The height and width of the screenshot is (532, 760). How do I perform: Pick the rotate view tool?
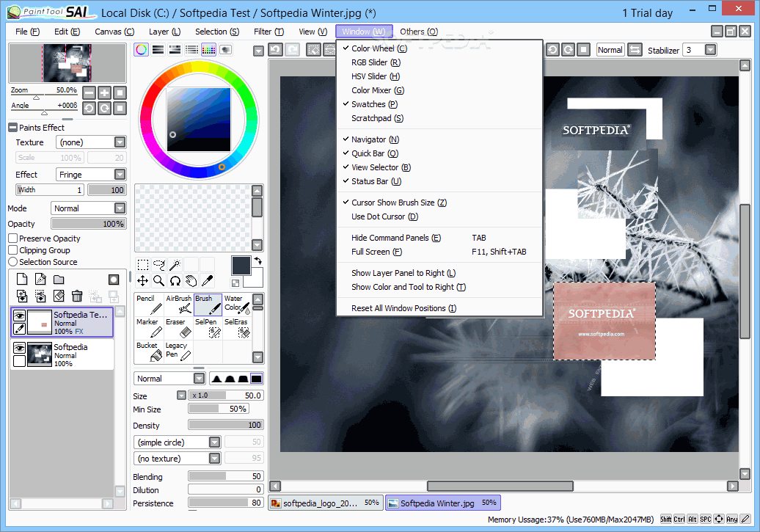[x=175, y=281]
